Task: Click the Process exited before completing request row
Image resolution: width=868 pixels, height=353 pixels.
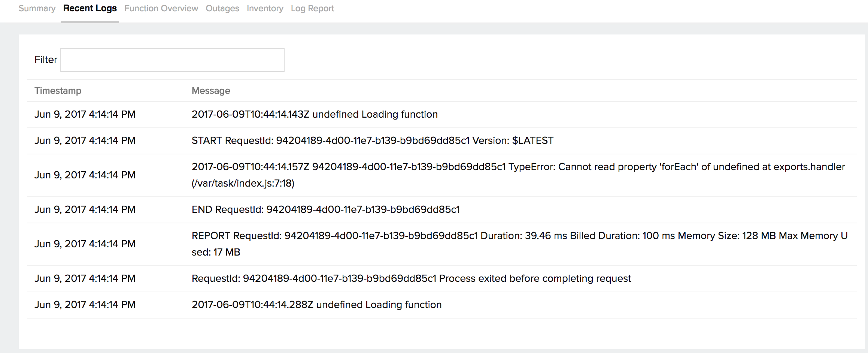Action: (411, 278)
